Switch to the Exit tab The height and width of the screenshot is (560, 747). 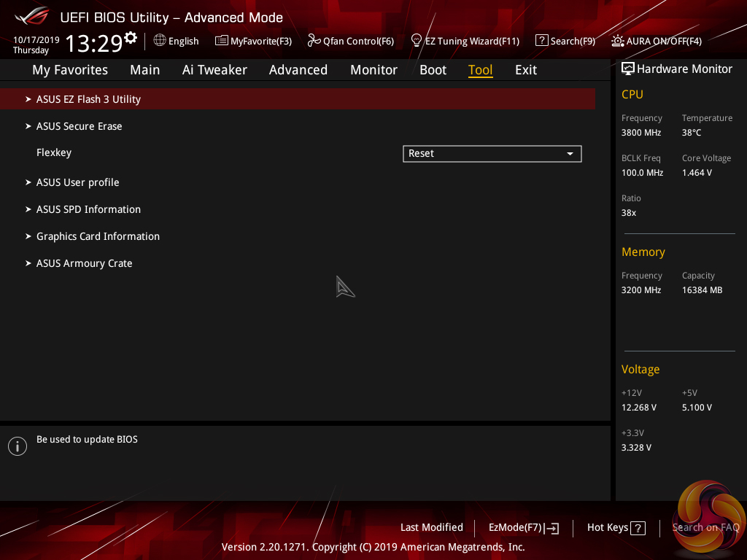[x=526, y=70]
